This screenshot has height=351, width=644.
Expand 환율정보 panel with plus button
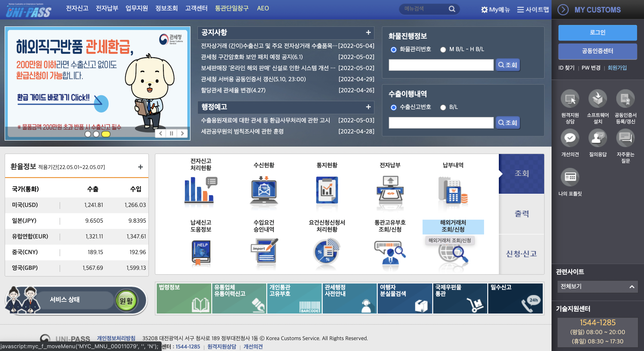[x=141, y=167]
